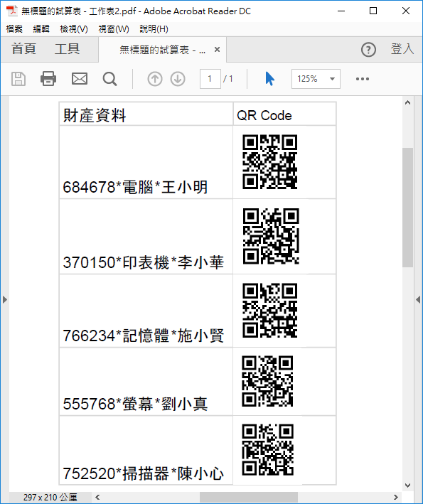Screen dimensions: 423x504
Task: Click the Acrobat PDF icon in title bar
Action: click(12, 11)
